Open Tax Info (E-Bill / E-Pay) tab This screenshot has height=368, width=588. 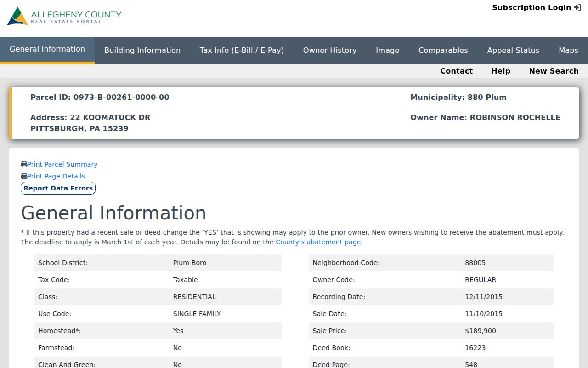pyautogui.click(x=242, y=51)
